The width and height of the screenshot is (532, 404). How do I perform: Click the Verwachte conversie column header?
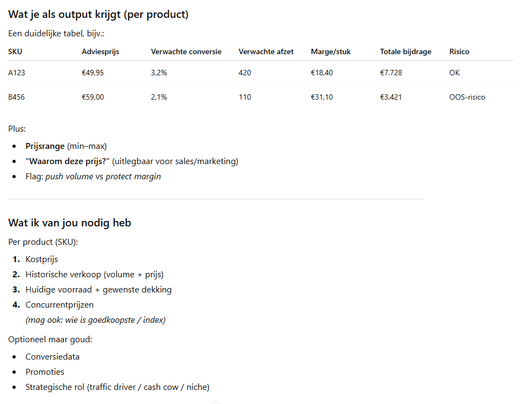pyautogui.click(x=186, y=52)
